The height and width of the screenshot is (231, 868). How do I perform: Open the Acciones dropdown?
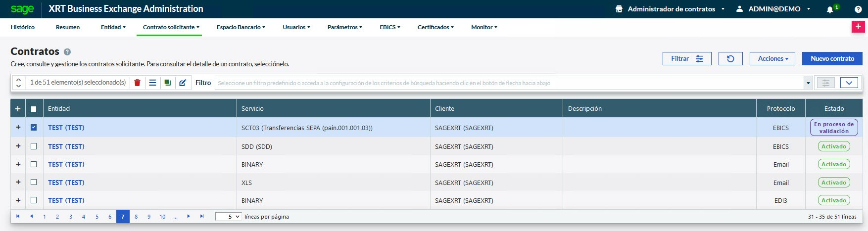coord(772,58)
